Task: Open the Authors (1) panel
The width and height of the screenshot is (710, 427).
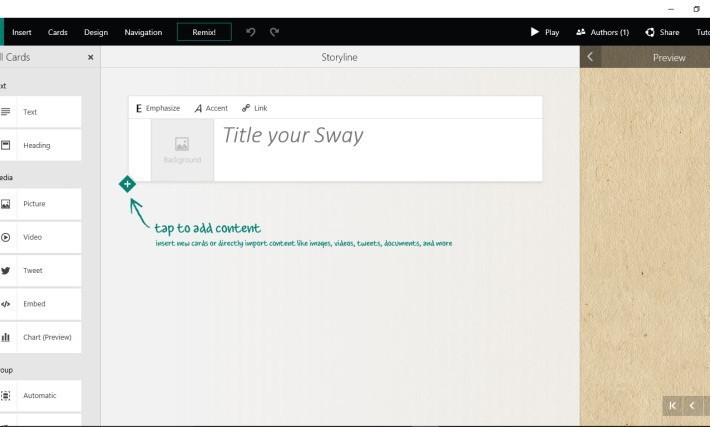Action: [x=603, y=32]
